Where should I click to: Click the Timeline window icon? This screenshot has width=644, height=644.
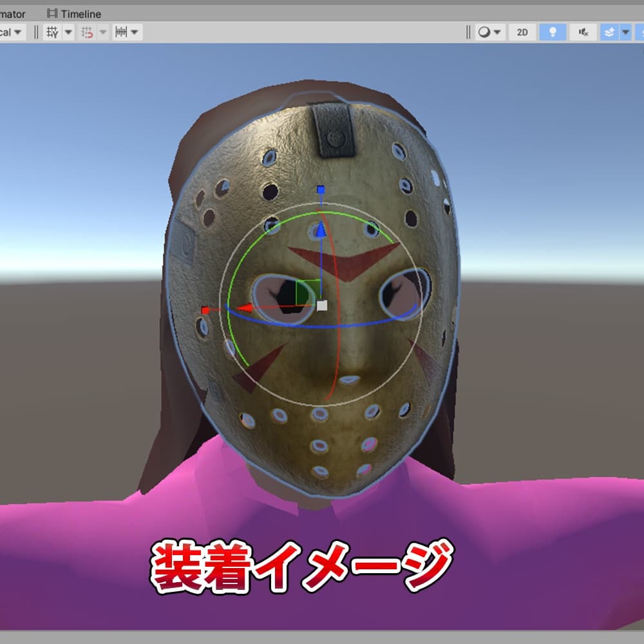click(52, 13)
